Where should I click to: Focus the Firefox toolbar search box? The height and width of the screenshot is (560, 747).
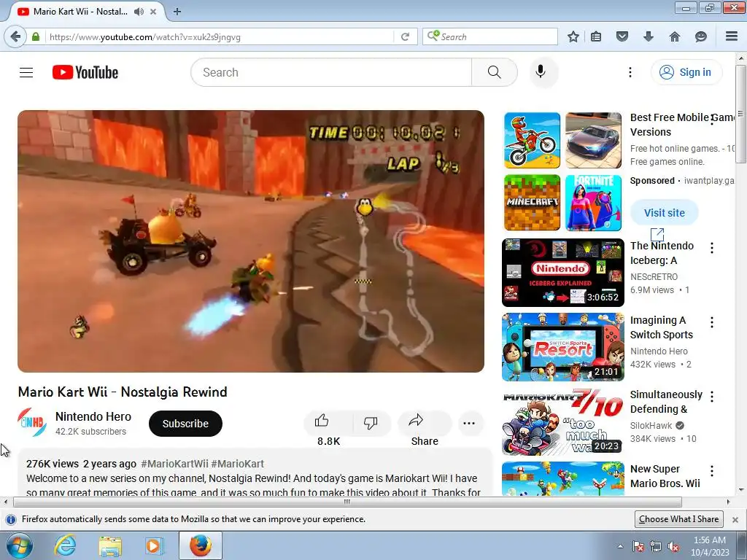490,36
